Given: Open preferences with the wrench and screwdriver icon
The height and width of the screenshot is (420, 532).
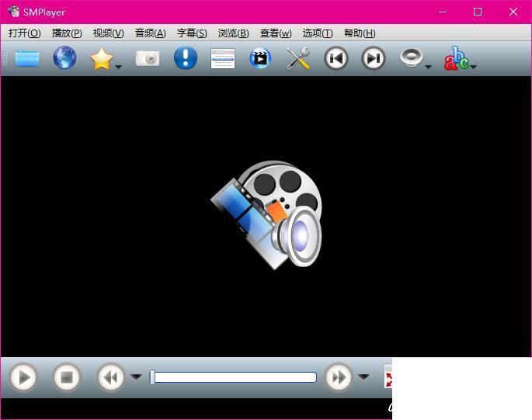Looking at the screenshot, I should click(298, 58).
